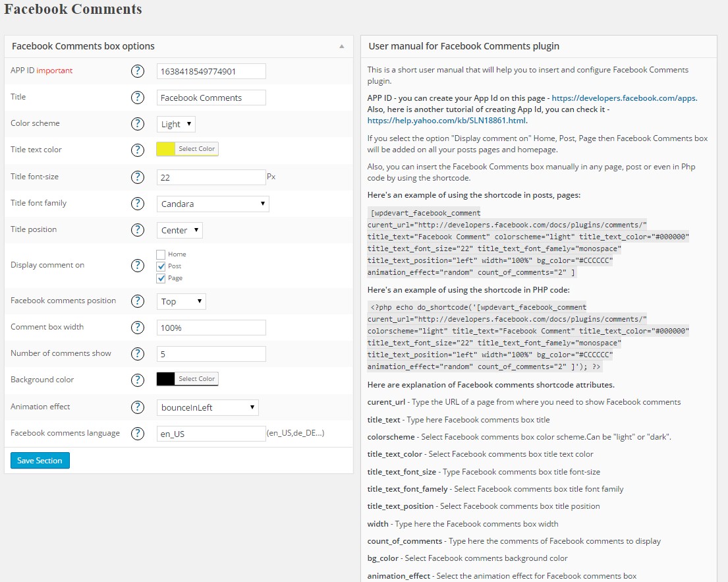The height and width of the screenshot is (582, 728).
Task: Click the '<?php echo do_shortcode' code line
Action: pos(478,308)
